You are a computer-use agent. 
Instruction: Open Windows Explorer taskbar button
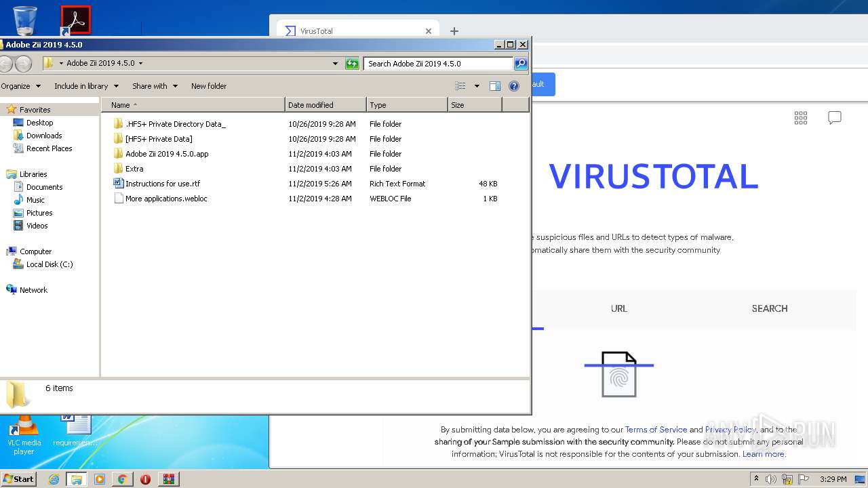pos(77,479)
